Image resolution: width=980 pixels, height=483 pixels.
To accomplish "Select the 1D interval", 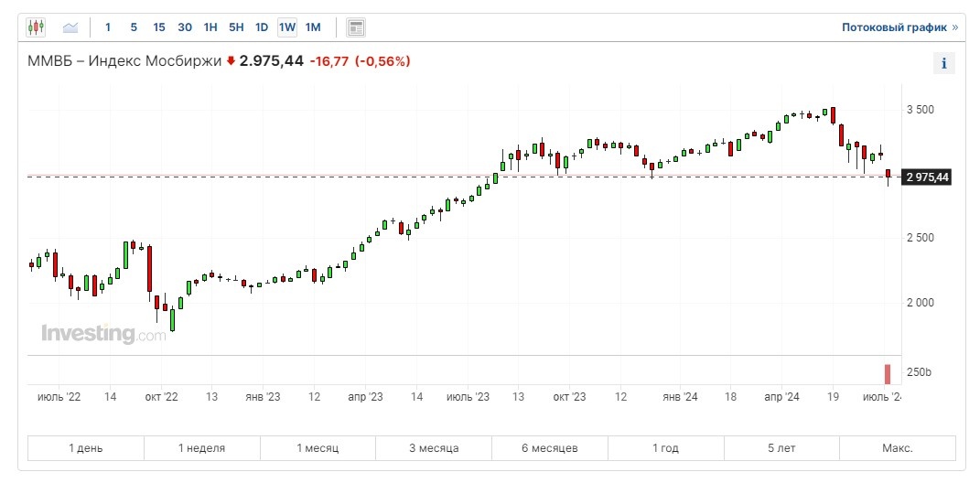I will click(262, 27).
